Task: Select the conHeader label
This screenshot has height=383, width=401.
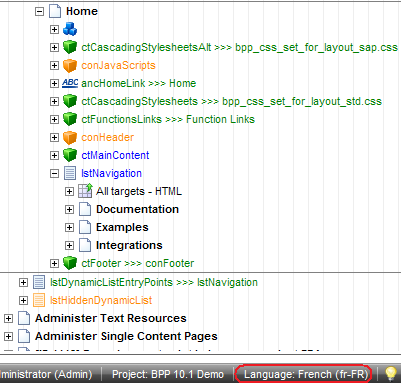Action: tap(108, 137)
